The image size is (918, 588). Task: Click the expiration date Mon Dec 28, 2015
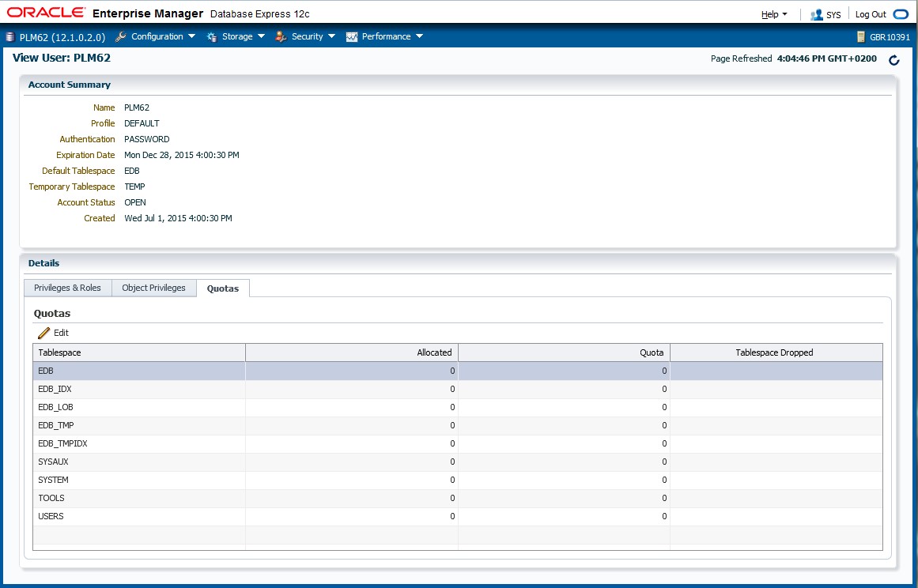[x=182, y=155]
